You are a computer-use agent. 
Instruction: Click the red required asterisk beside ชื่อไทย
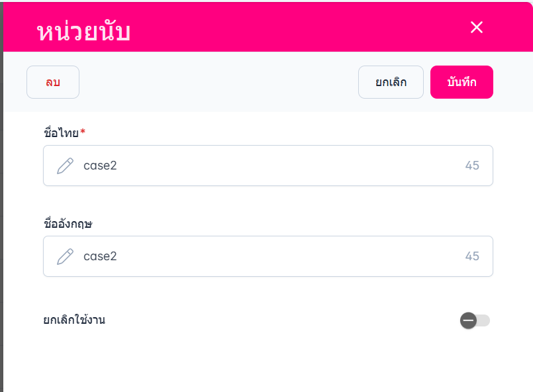coord(83,132)
